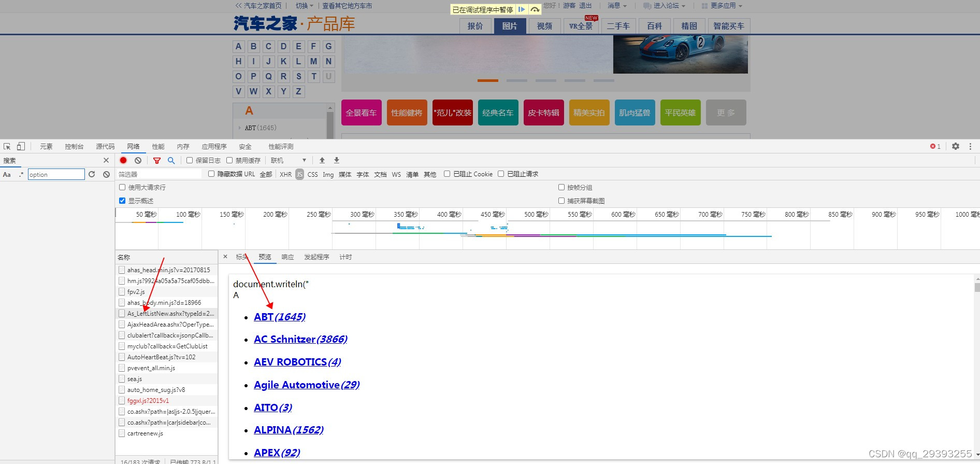This screenshot has height=464, width=980.
Task: Open the throttling dropdown
Action: 289,160
